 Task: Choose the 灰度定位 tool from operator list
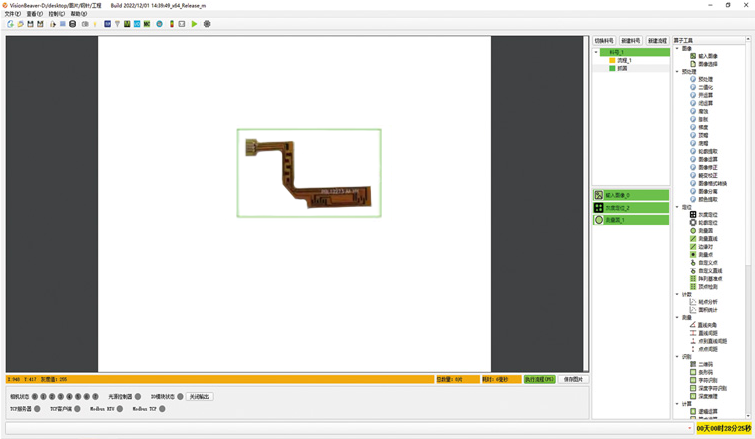[706, 214]
